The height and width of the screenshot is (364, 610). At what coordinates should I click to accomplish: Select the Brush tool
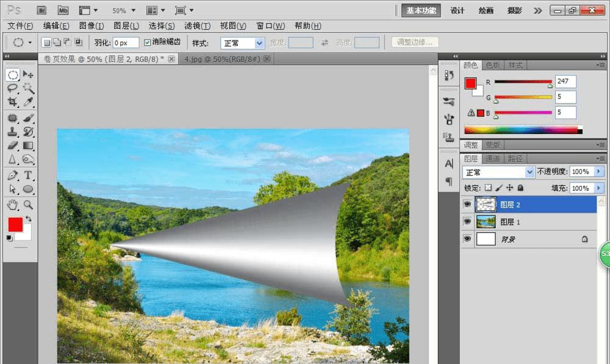click(28, 118)
